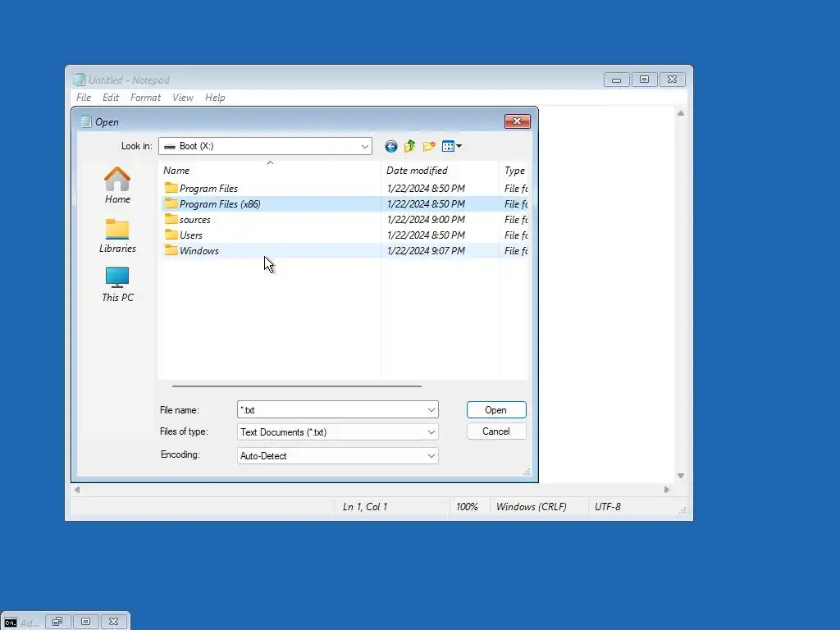Maximize the Notepad window

[x=644, y=80]
